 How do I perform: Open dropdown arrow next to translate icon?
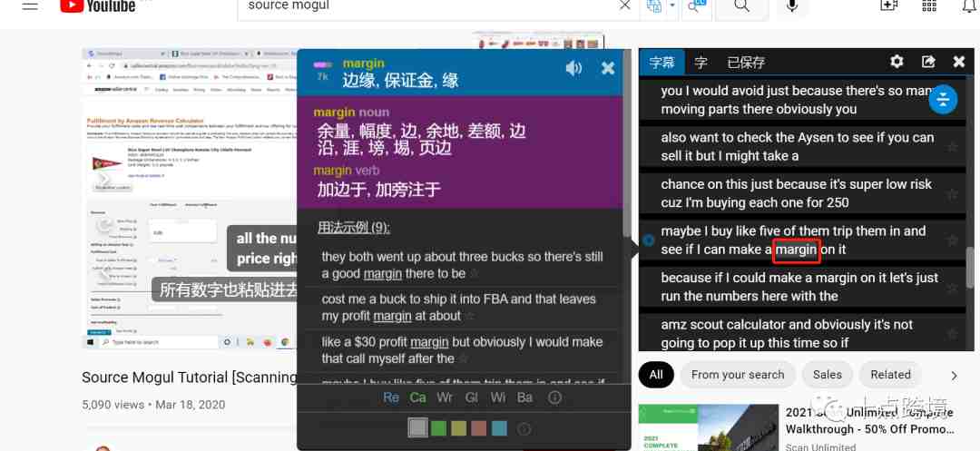pos(671,5)
